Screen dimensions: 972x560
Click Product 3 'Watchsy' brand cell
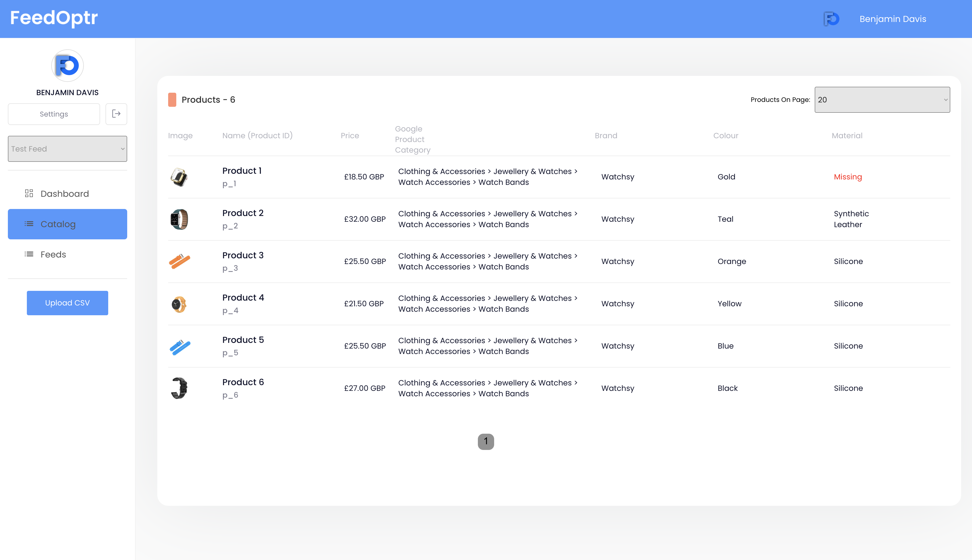pyautogui.click(x=618, y=262)
